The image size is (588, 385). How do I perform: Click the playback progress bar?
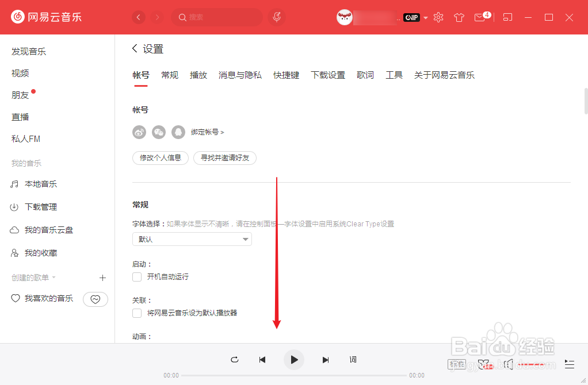293,375
